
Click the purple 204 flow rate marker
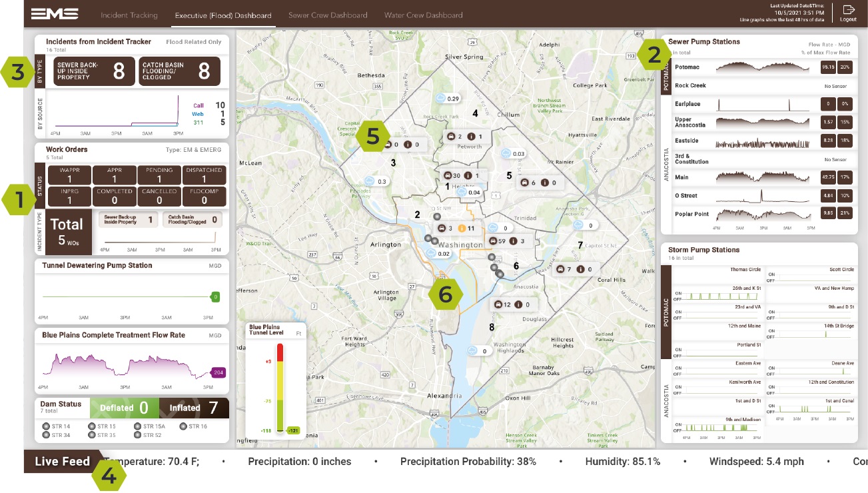click(218, 373)
